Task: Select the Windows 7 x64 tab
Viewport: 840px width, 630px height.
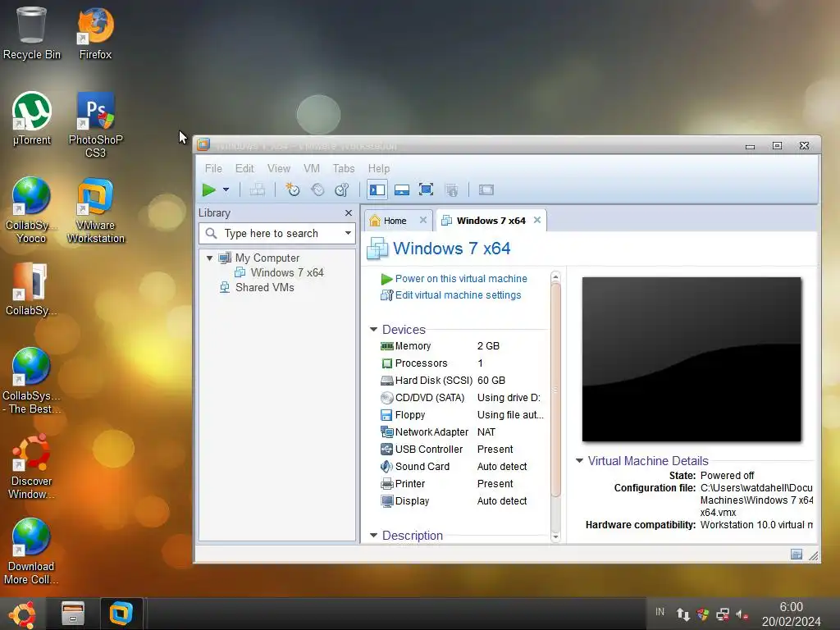Action: pos(491,221)
